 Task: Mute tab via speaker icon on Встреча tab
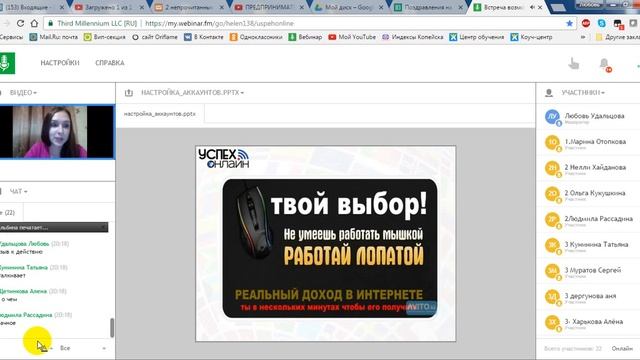point(532,7)
